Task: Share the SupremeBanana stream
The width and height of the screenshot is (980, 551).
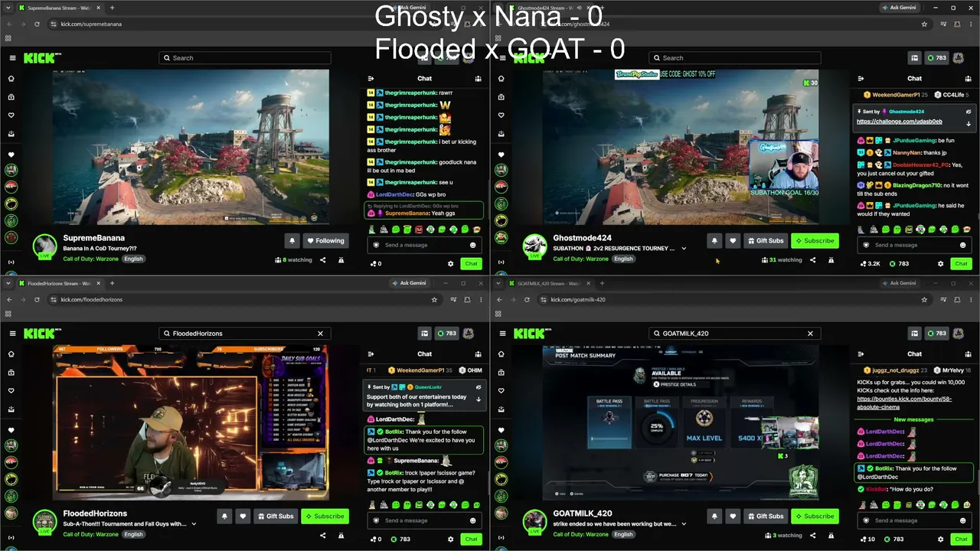Action: pyautogui.click(x=322, y=260)
